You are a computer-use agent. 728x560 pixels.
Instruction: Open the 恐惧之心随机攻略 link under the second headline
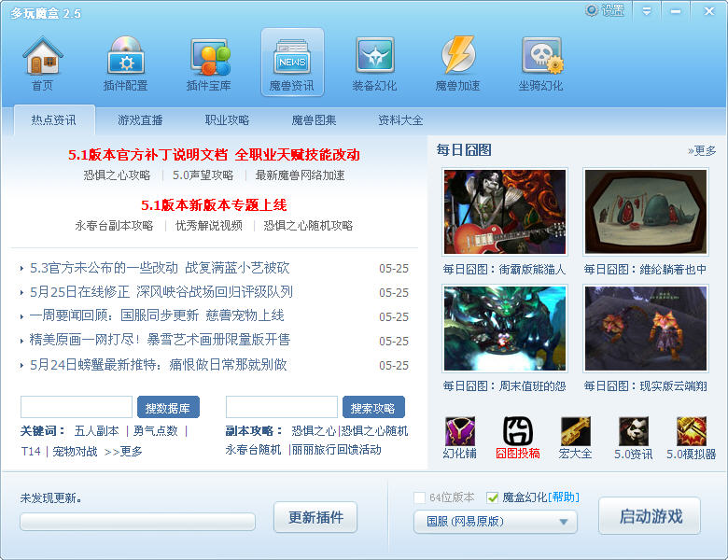click(x=308, y=226)
